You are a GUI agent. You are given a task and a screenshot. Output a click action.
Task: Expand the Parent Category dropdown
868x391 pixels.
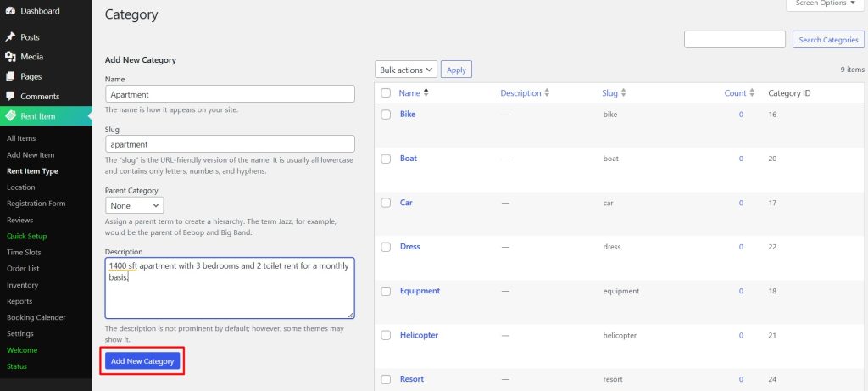pos(135,205)
